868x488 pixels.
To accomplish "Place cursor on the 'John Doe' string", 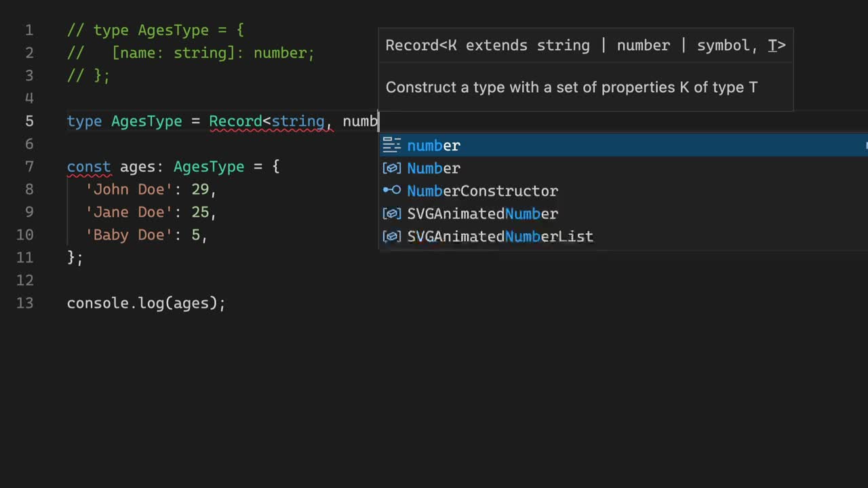I will pyautogui.click(x=129, y=190).
